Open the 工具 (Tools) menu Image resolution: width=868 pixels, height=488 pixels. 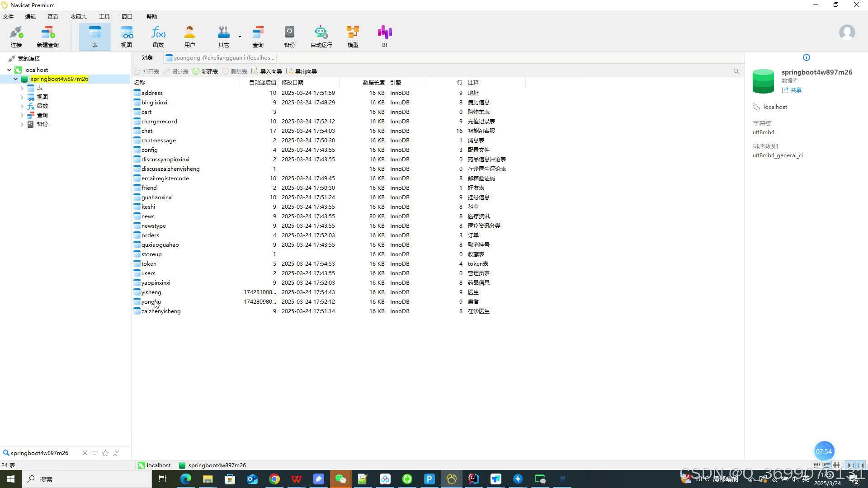pyautogui.click(x=104, y=16)
